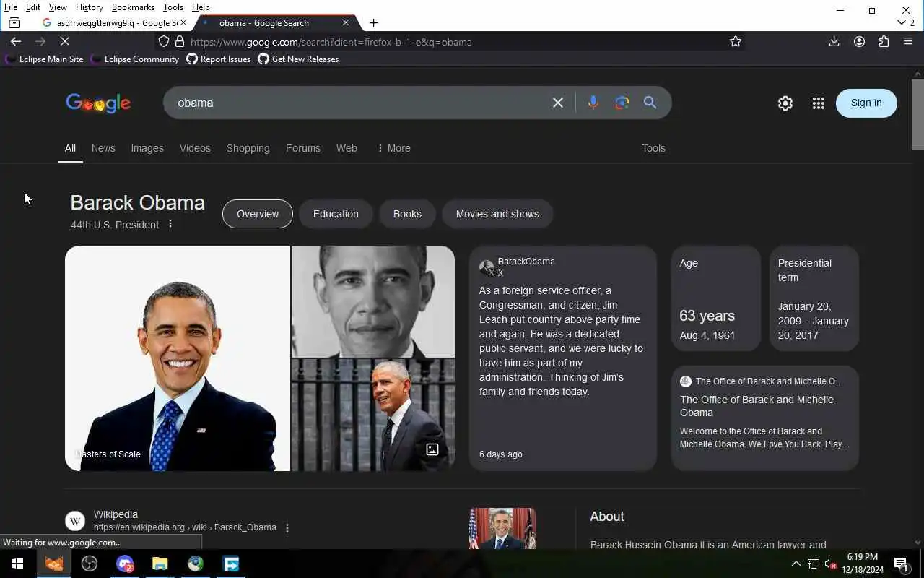Click the page vertical scrollbar thumb
Image resolution: width=924 pixels, height=578 pixels.
(x=918, y=113)
